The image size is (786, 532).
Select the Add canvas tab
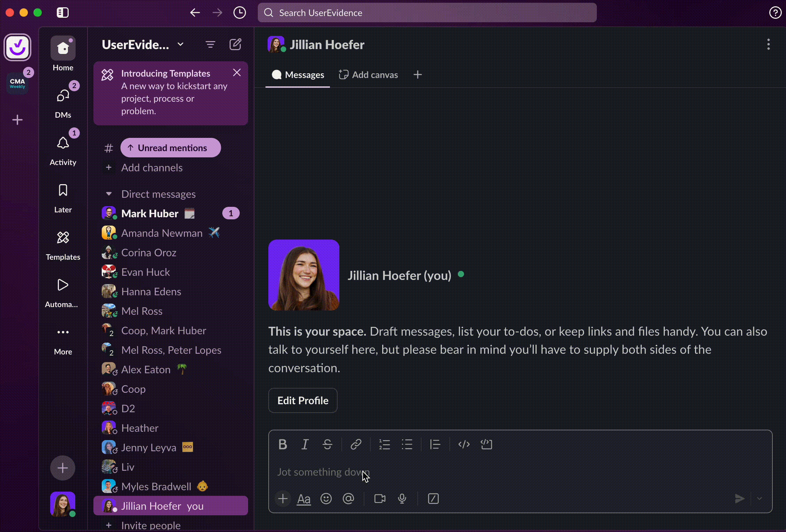coord(368,75)
